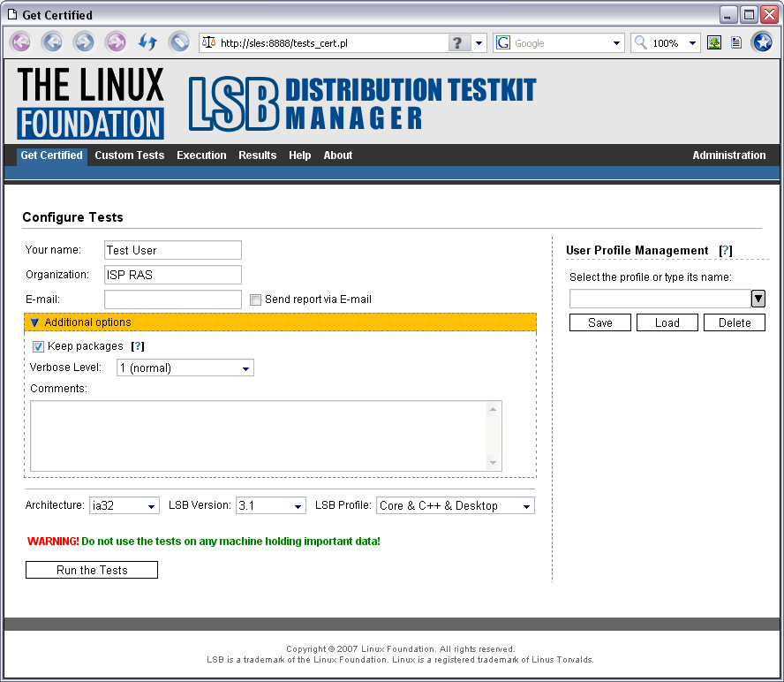Image resolution: width=784 pixels, height=682 pixels.
Task: Open the profile name combo box arrow
Action: click(758, 299)
